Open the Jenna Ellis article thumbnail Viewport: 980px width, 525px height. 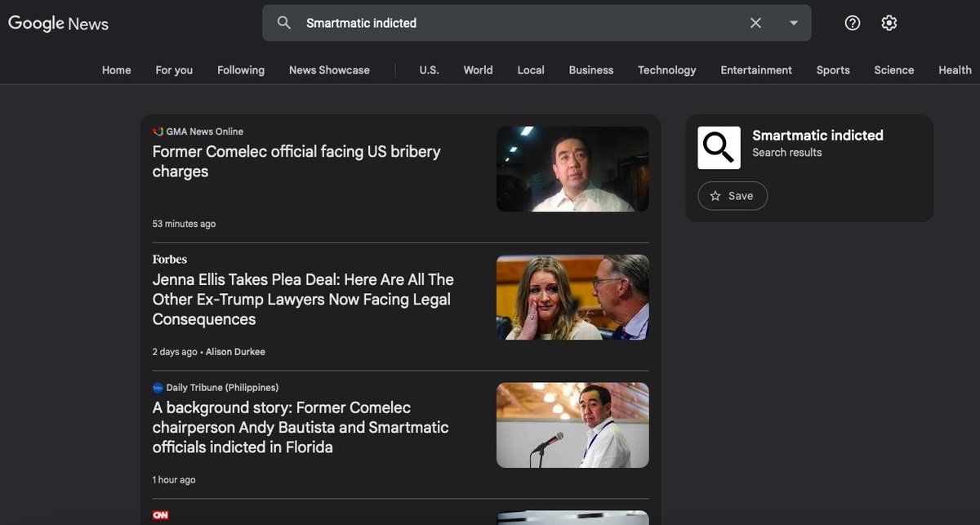pos(572,297)
